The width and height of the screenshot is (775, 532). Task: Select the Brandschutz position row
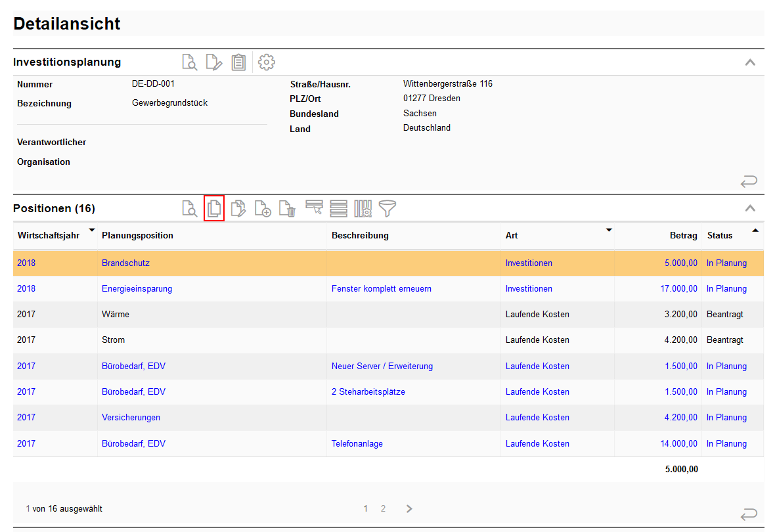(388, 263)
